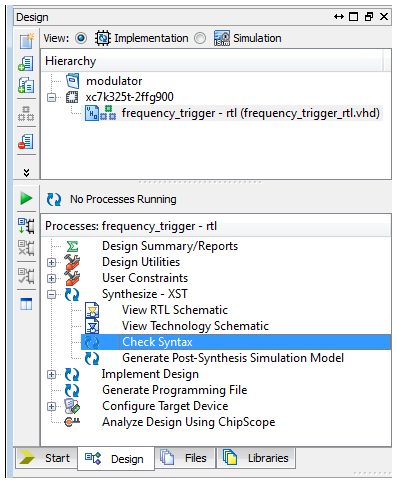Click the refresh icon beside No Processes Running

pyautogui.click(x=54, y=199)
